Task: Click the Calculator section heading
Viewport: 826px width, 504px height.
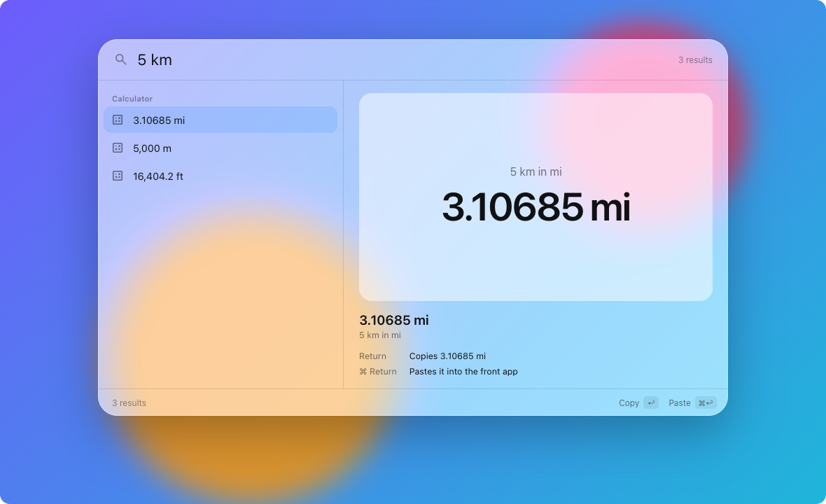Action: (132, 99)
